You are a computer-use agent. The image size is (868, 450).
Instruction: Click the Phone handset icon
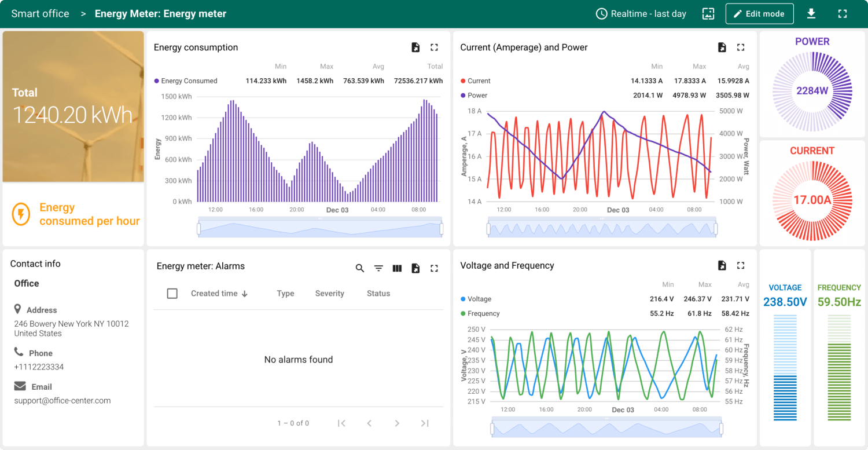[19, 352]
